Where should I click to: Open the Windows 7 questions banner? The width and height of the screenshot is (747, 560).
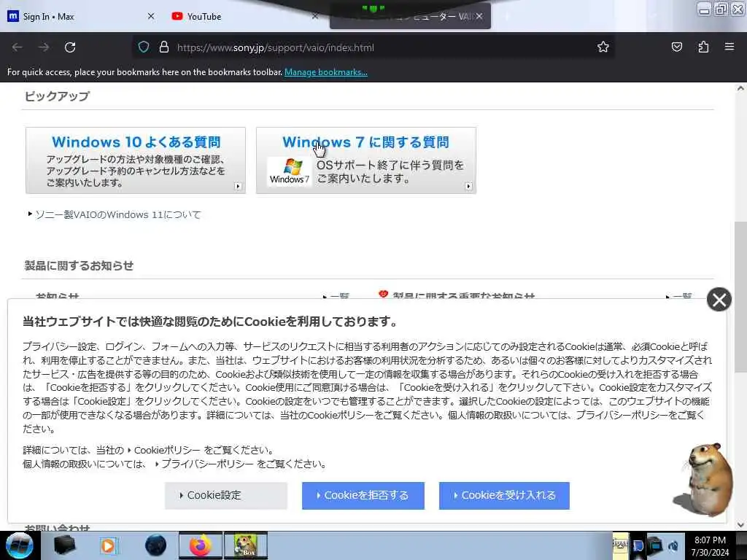pyautogui.click(x=366, y=160)
